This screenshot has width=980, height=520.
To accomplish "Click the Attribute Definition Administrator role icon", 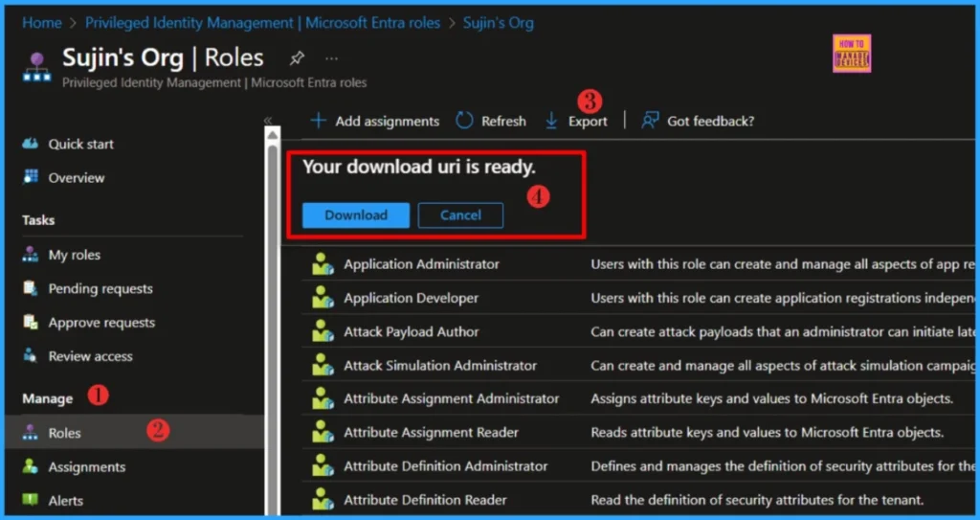I will click(323, 466).
